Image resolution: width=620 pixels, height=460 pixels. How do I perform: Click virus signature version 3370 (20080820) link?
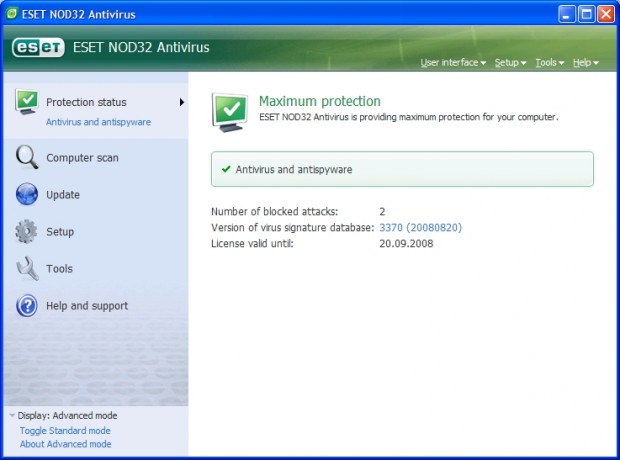click(x=421, y=227)
